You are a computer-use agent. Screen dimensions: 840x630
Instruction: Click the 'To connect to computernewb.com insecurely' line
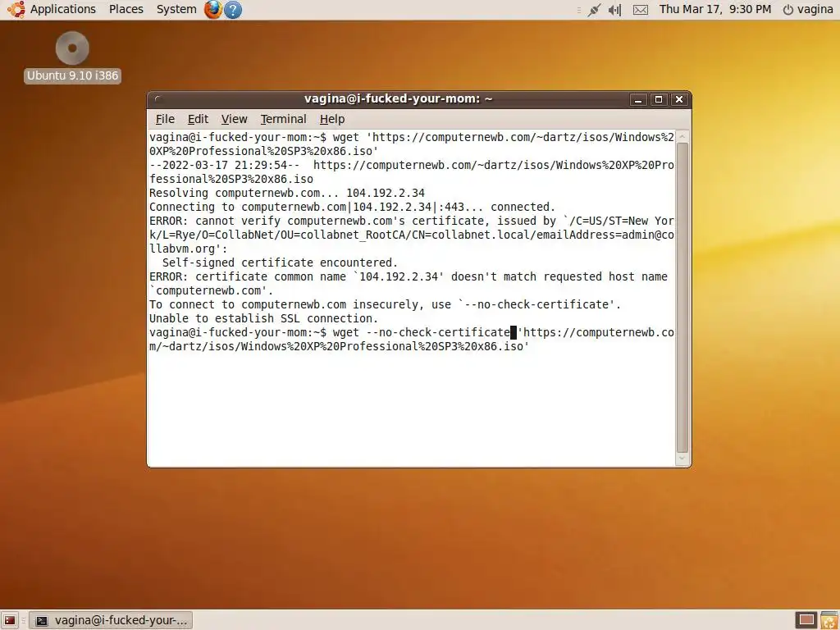pyautogui.click(x=385, y=304)
